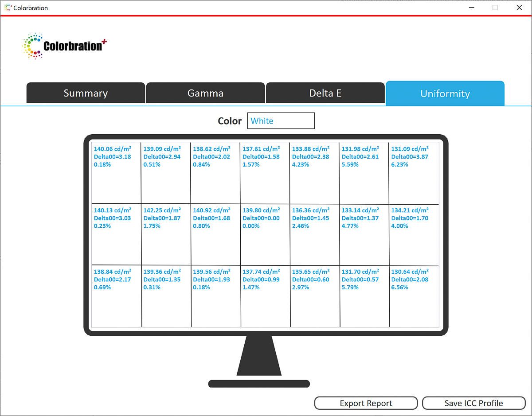Open the Gamma tab
This screenshot has height=416, width=532.
pyautogui.click(x=205, y=93)
